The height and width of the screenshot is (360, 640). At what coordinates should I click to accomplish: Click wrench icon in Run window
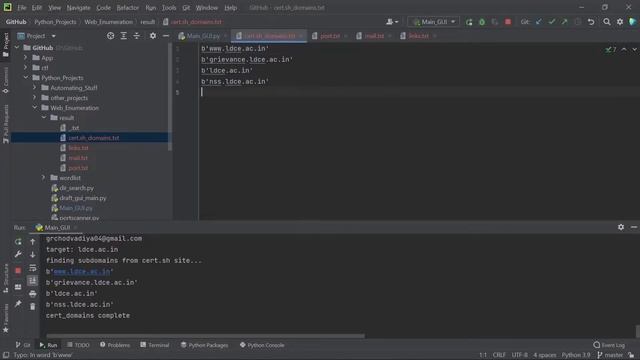coord(18,254)
